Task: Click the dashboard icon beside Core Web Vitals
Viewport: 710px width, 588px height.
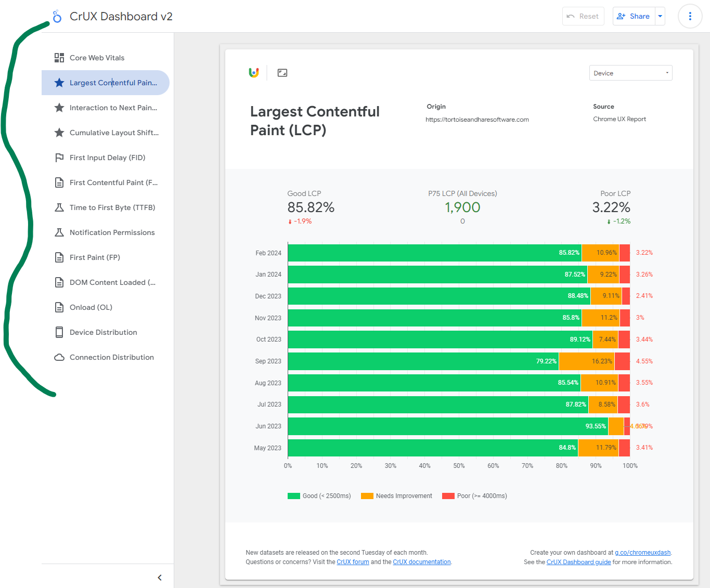Action: point(59,58)
